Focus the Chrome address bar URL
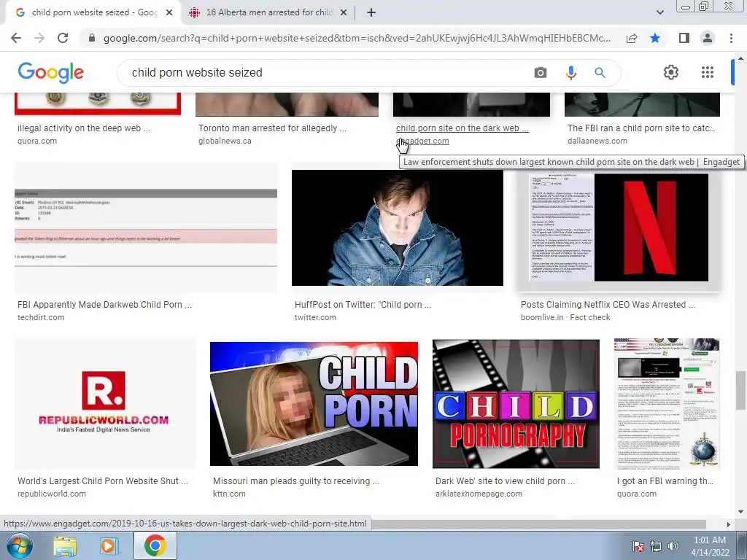This screenshot has height=560, width=747. coord(356,38)
